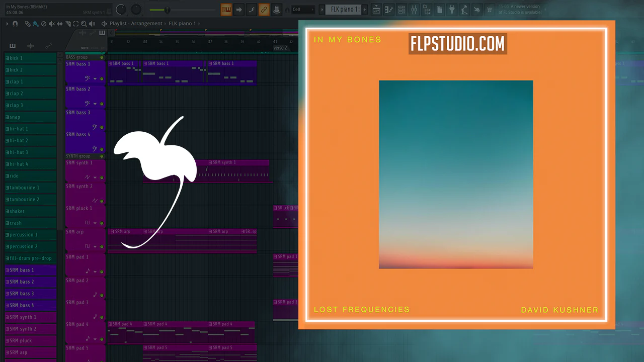Select the Draw pencil tool in playlist toolbar

(x=28, y=24)
